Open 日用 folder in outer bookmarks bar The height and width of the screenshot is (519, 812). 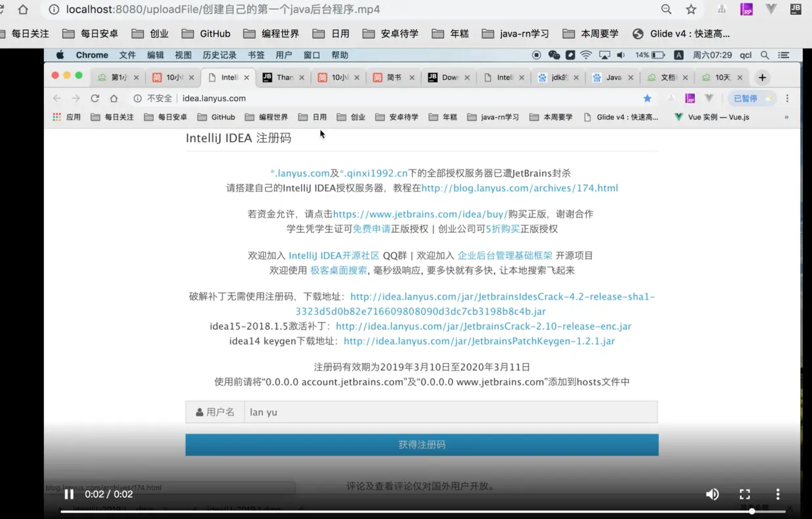(331, 33)
